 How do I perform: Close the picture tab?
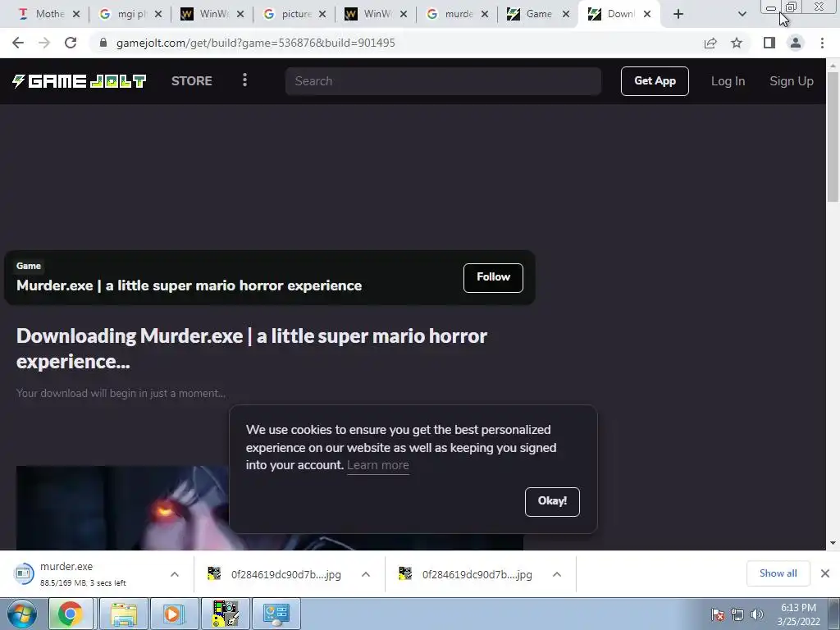[322, 14]
